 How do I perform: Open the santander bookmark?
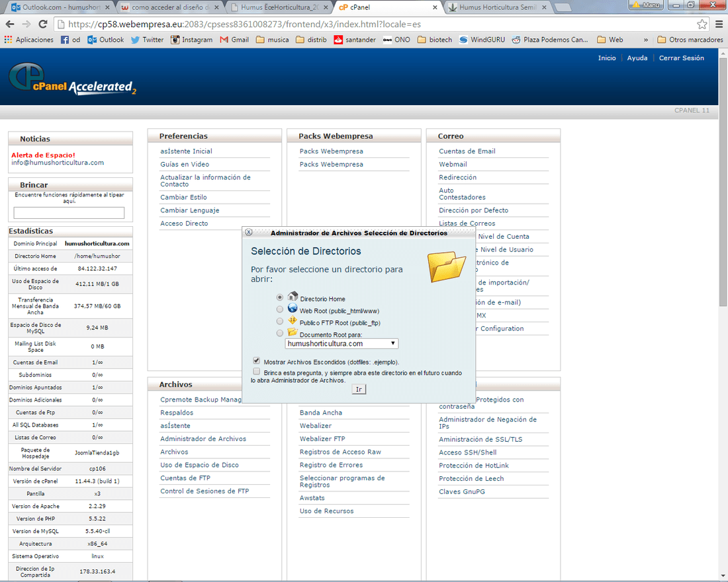pos(355,40)
